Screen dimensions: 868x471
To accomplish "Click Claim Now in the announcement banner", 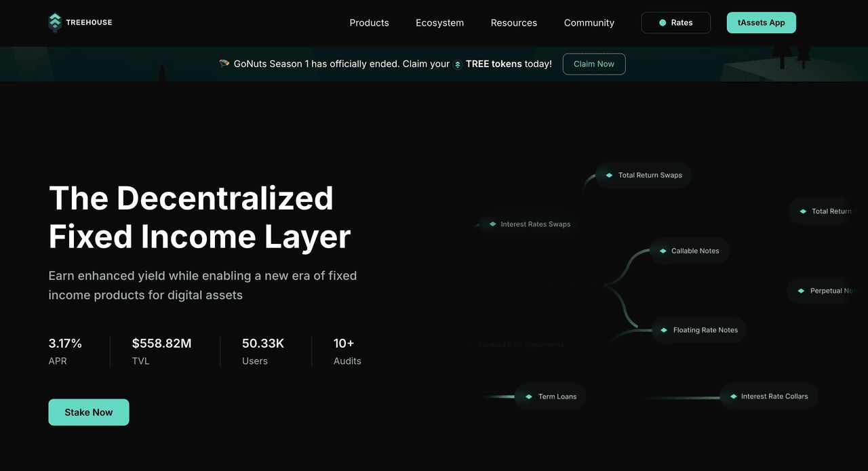I will click(x=593, y=64).
